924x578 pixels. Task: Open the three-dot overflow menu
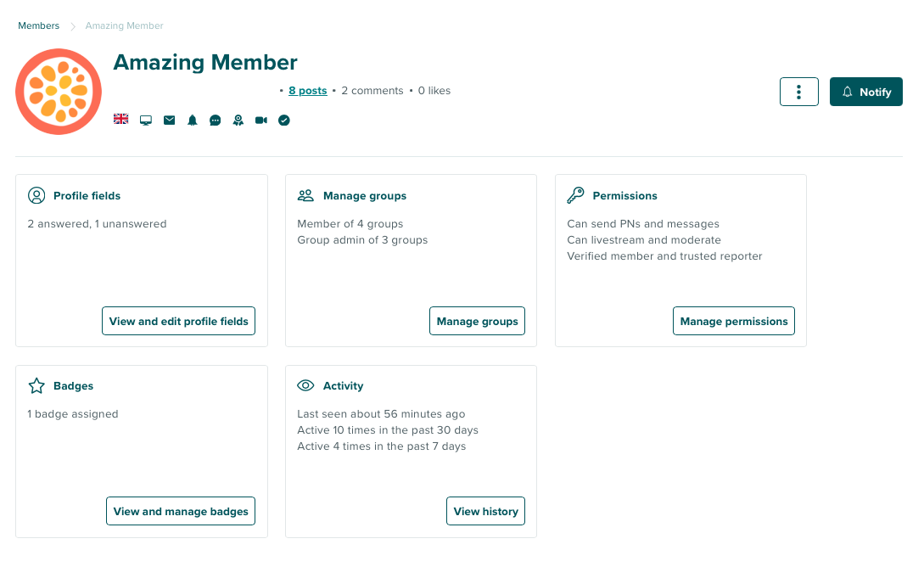[x=798, y=91]
